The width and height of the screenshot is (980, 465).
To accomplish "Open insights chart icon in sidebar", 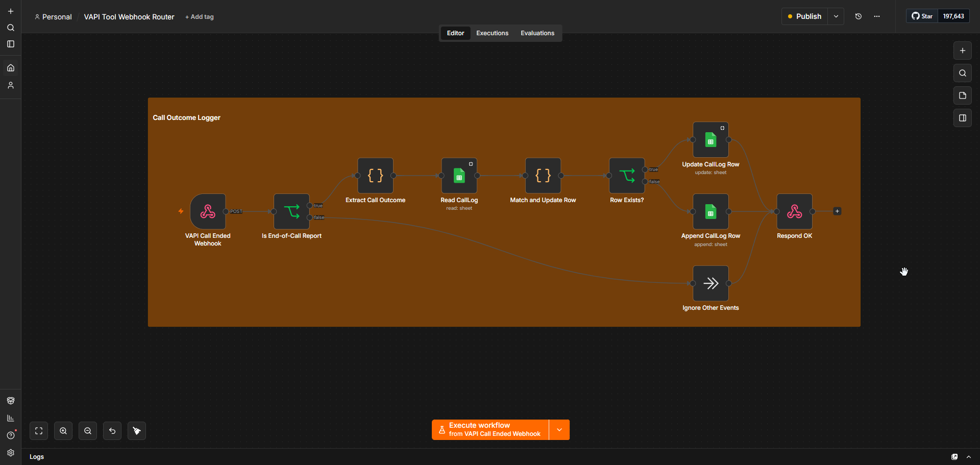I will [x=11, y=418].
